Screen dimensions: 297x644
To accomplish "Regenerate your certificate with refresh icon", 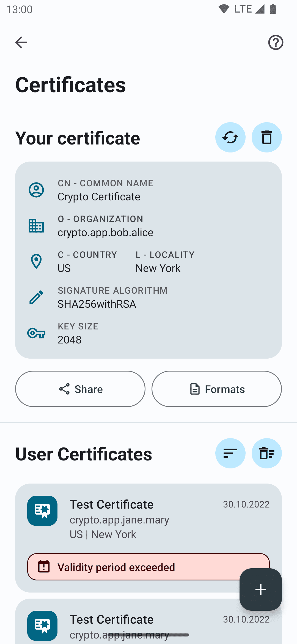I will pos(230,137).
